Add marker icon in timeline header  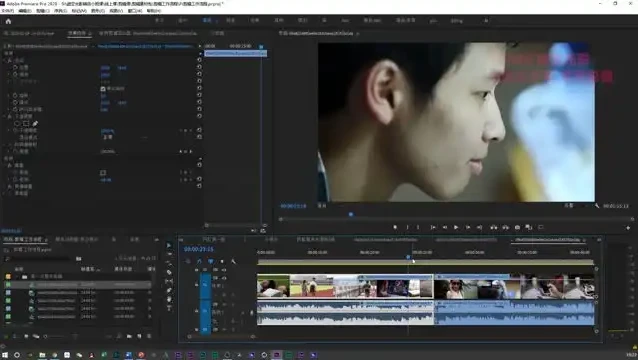click(x=222, y=261)
